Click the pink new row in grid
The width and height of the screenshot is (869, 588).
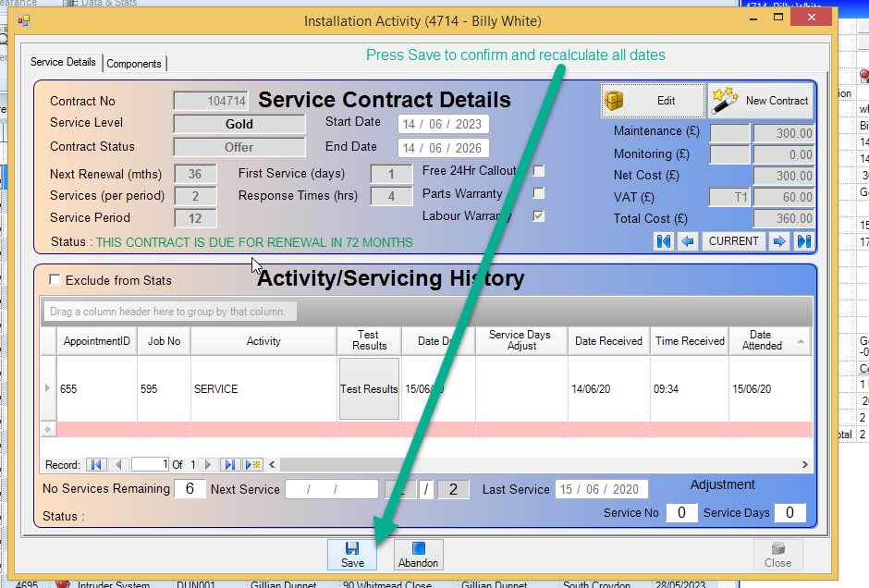pos(434,430)
